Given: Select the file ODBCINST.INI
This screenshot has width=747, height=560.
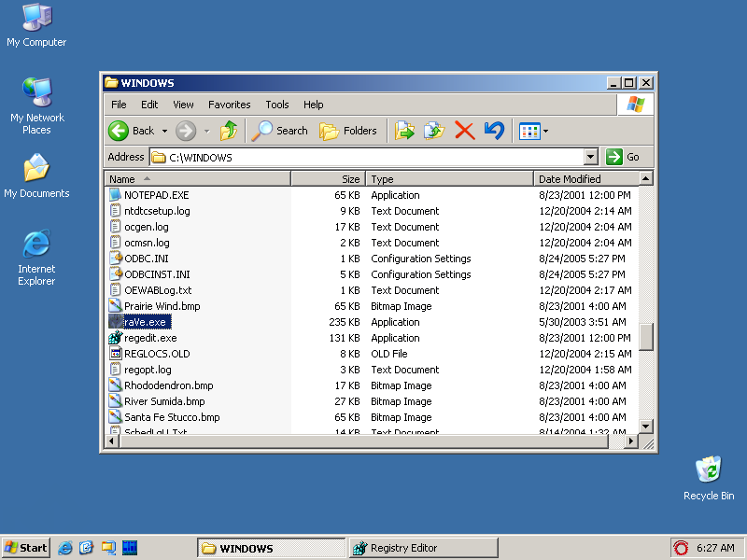Looking at the screenshot, I should tap(157, 274).
